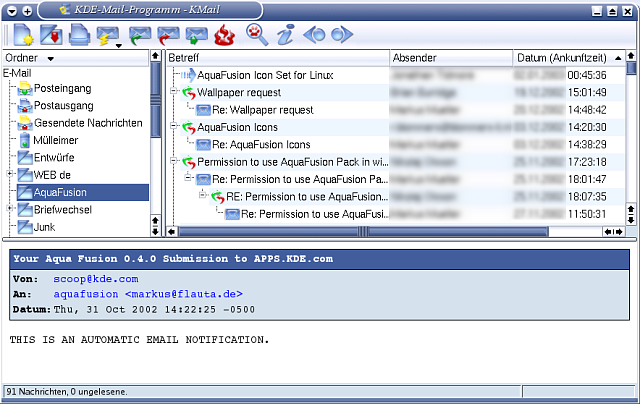Check mail with the lightning envelope icon
Screen dimensions: 640x405
107,36
